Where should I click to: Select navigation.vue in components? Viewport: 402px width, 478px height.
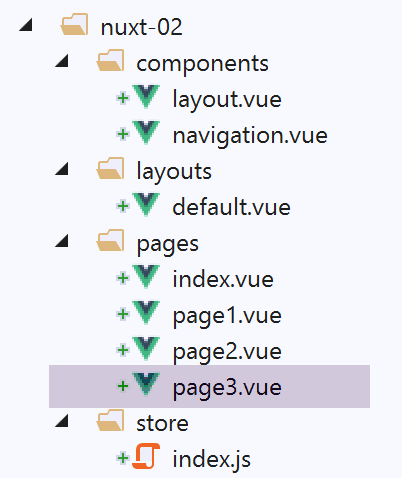250,136
